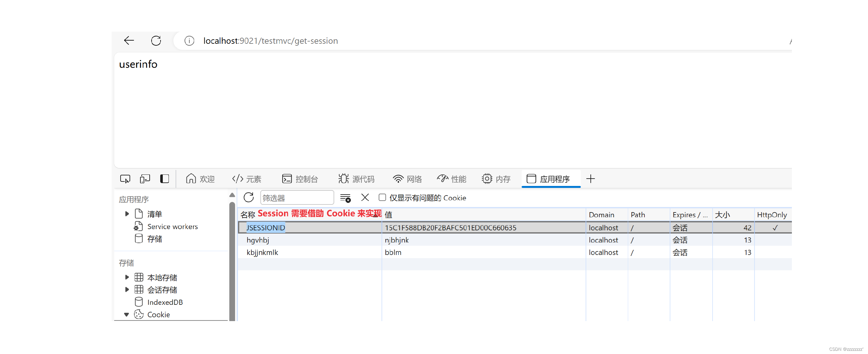Click size 42 in JSESSIONID row
The width and height of the screenshot is (868, 354).
pos(747,228)
